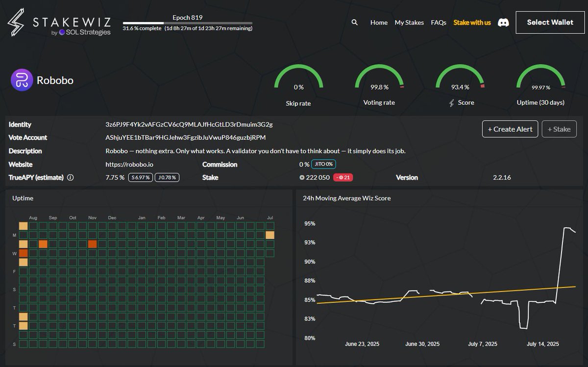Click the June 23, 2025 chart label
The width and height of the screenshot is (588, 367).
(362, 344)
